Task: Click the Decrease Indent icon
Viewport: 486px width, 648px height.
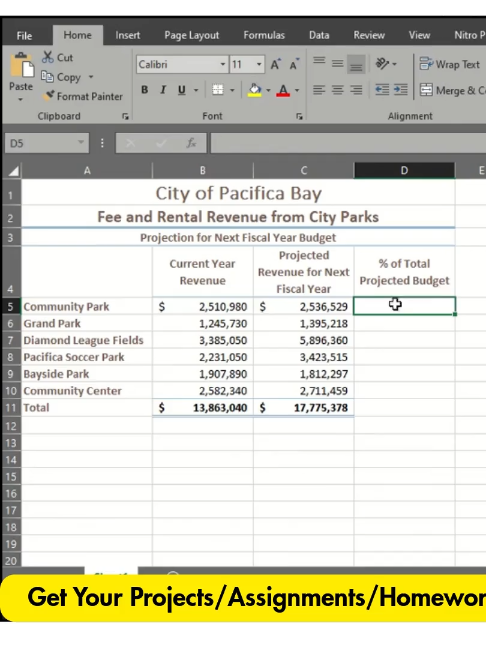Action: click(382, 90)
